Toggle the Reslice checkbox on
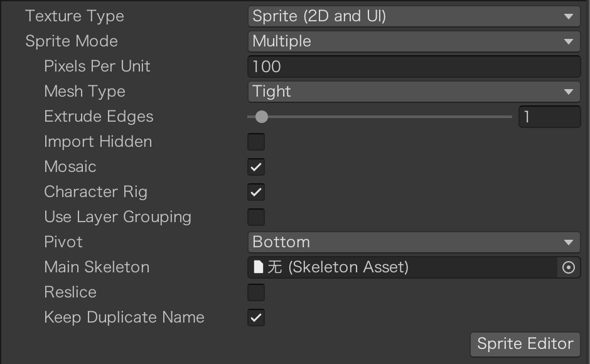Screen dimensions: 590x364 [x=256, y=292]
